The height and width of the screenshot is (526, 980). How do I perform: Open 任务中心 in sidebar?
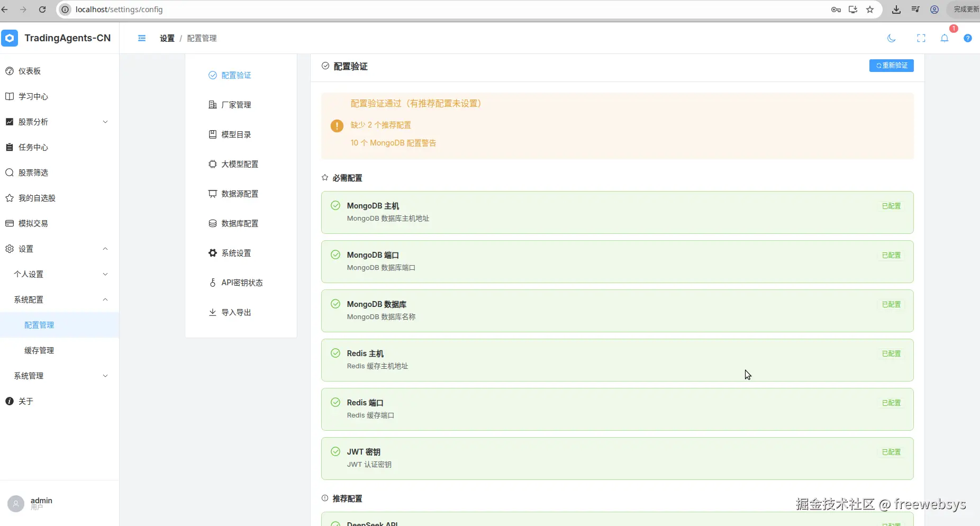point(59,147)
